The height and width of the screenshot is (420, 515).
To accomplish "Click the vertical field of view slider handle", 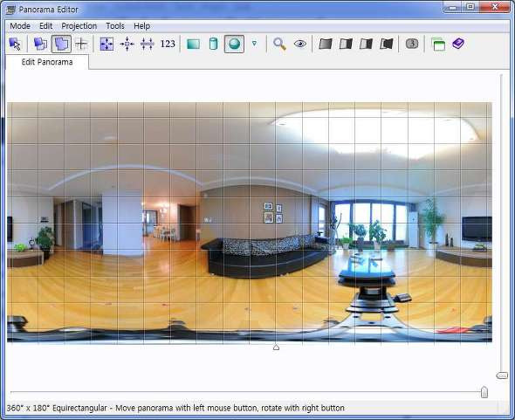I will tap(502, 375).
